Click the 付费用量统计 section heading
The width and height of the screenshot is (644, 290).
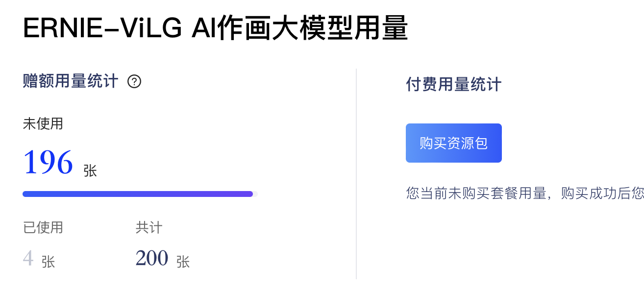pos(453,84)
